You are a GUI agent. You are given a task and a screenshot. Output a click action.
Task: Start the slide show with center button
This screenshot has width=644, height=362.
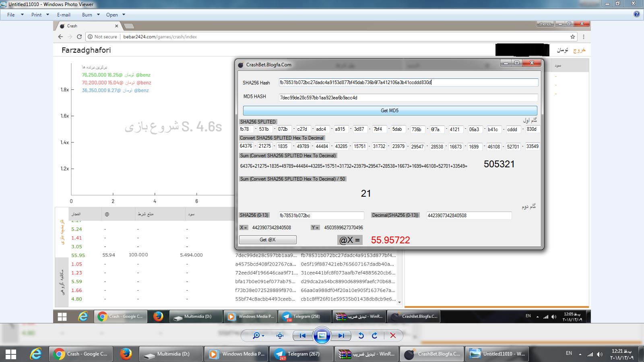pos(322,335)
